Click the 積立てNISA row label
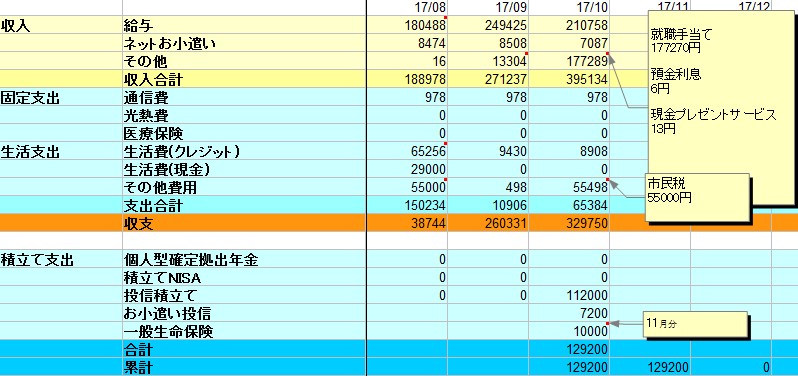This screenshot has height=376, width=798. [x=244, y=277]
